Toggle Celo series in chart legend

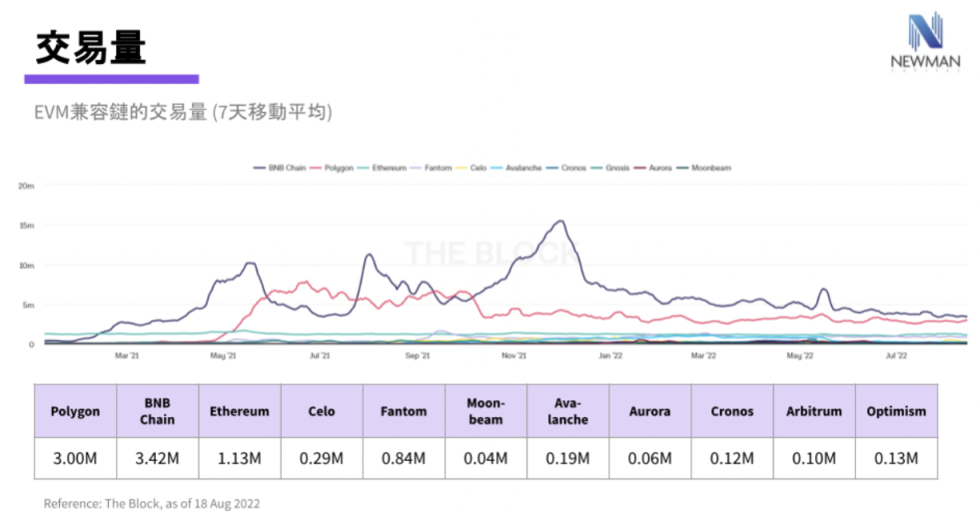(x=471, y=168)
